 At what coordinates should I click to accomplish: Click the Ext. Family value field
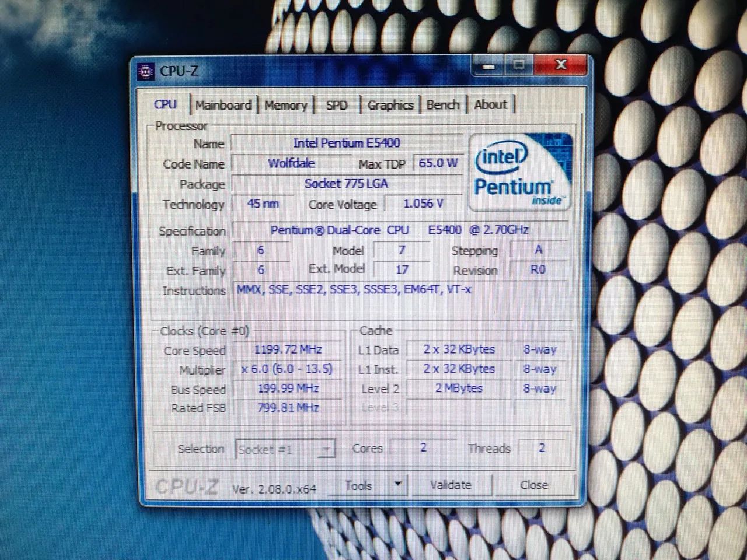click(261, 270)
